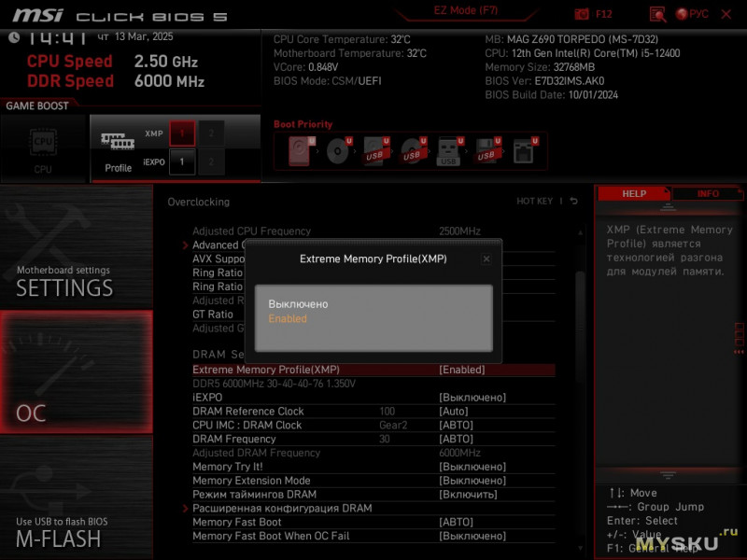Close the BIOS with the top-right X

coord(726,14)
